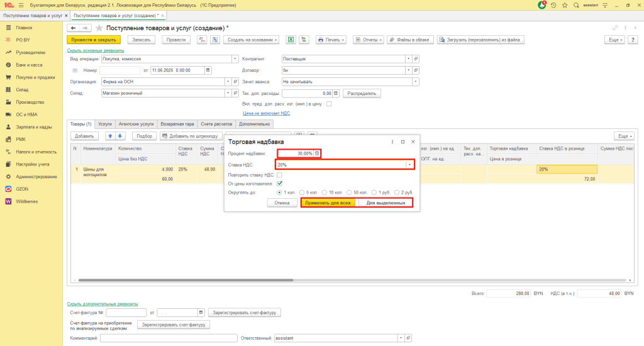Expand Контрагент dropdown list
Screen dimensions: 644x346
tap(408, 59)
